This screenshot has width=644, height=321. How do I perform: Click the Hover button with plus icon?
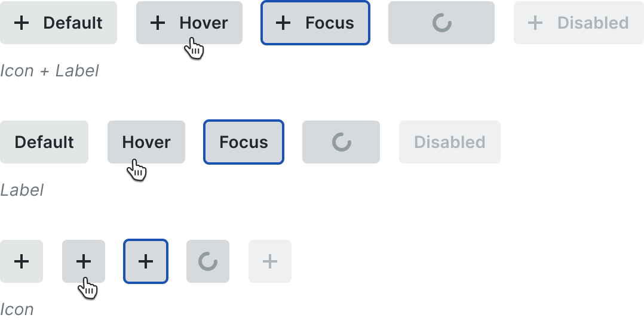click(x=189, y=23)
